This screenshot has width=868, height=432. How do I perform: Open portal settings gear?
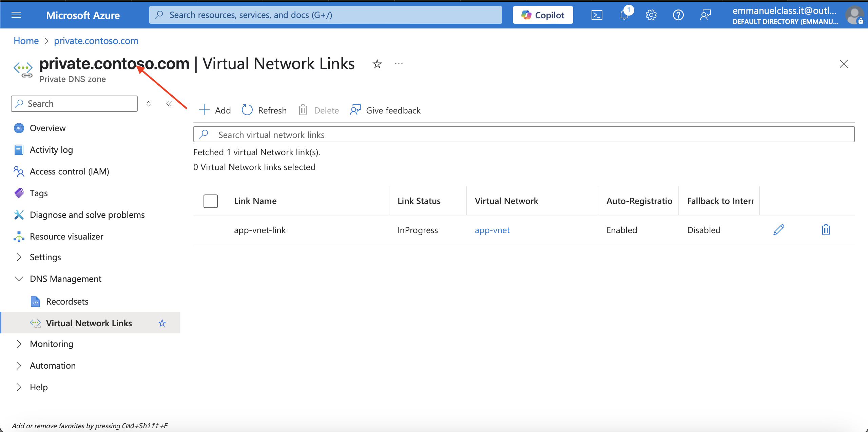click(651, 15)
